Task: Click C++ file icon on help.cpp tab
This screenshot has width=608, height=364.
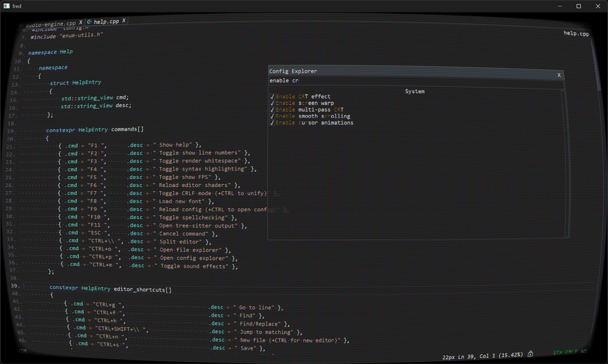Action: click(89, 22)
